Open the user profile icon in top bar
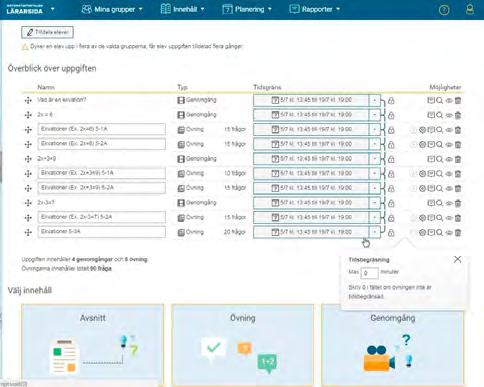Image resolution: width=484 pixels, height=387 pixels. point(470,9)
